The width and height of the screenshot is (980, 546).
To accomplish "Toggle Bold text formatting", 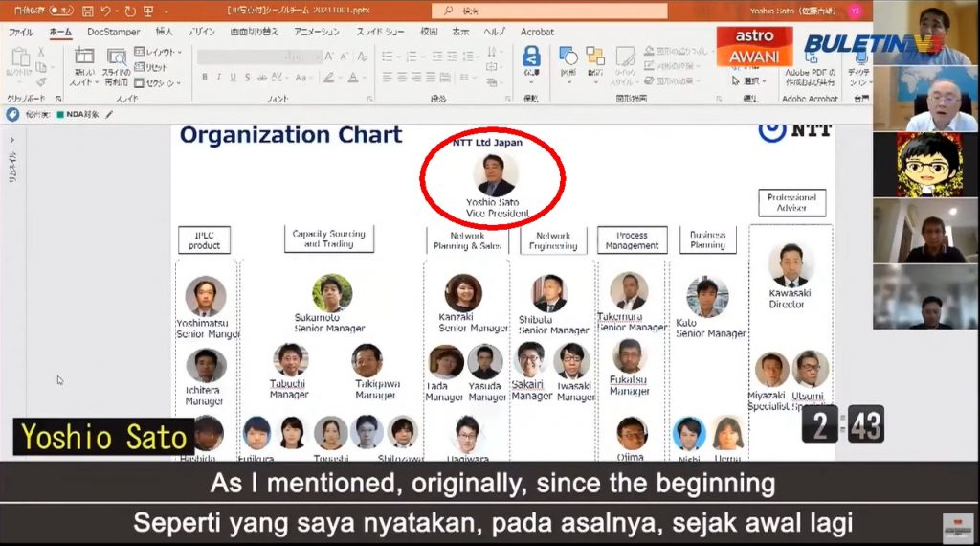I will pos(205,77).
